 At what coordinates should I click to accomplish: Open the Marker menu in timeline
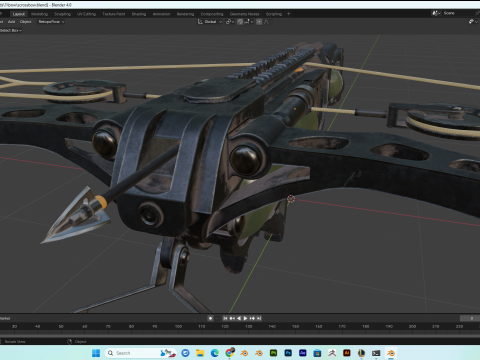(x=5, y=318)
